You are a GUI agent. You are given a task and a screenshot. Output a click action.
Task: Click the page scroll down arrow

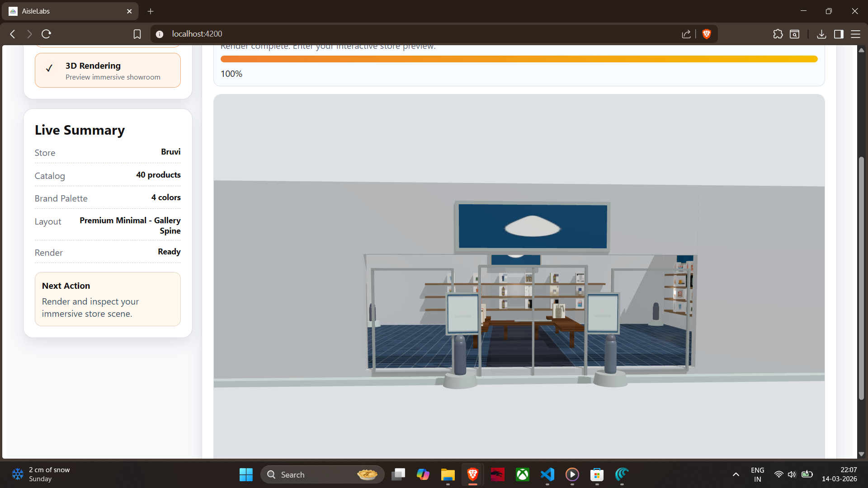861,454
